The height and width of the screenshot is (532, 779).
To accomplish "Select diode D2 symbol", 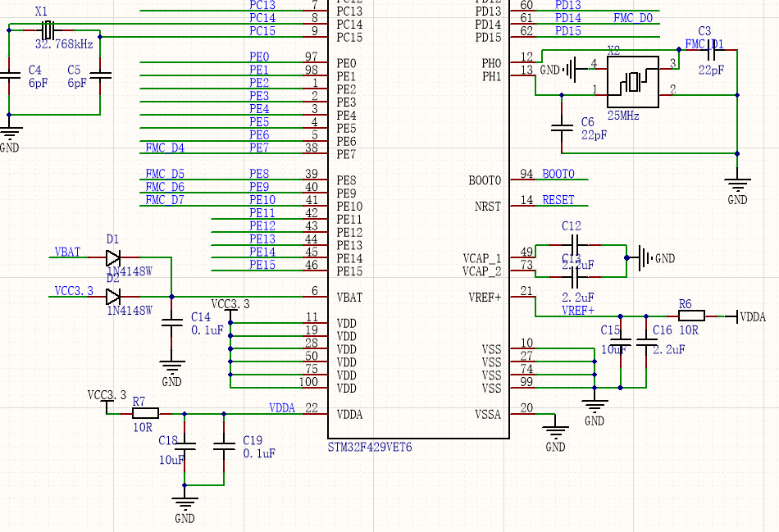I will (113, 297).
